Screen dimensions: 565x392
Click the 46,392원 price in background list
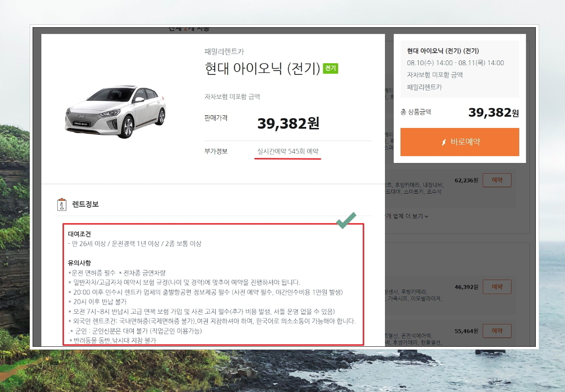pos(466,287)
